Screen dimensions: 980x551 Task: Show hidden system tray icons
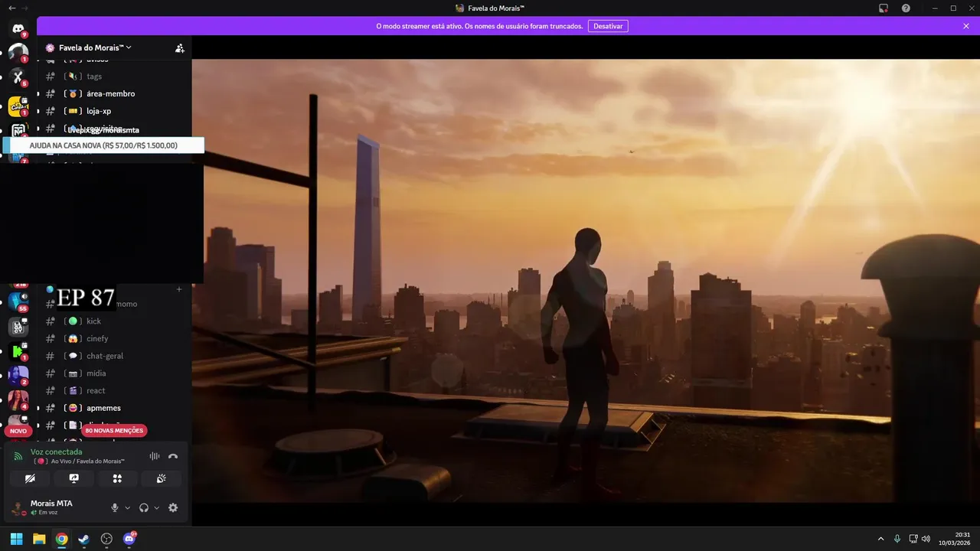880,539
